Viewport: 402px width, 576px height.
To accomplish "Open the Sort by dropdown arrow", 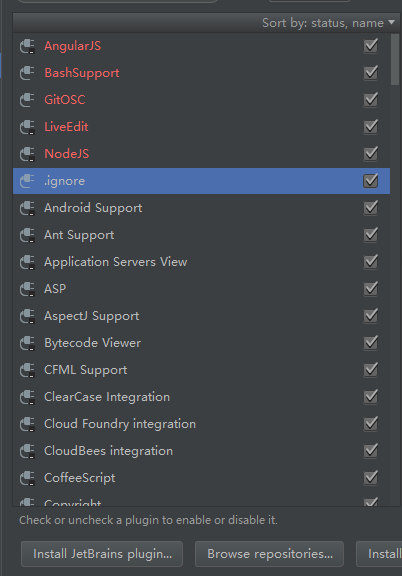I will (x=391, y=23).
